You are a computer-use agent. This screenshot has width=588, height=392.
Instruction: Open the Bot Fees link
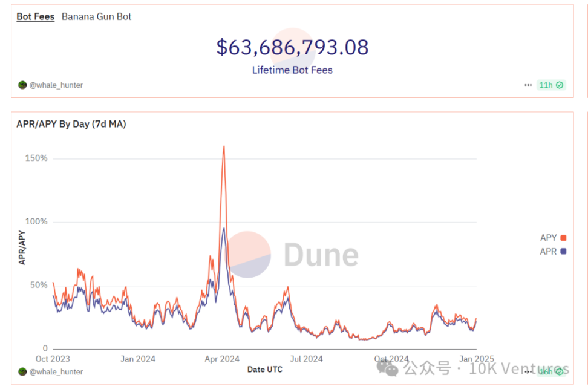pyautogui.click(x=36, y=16)
